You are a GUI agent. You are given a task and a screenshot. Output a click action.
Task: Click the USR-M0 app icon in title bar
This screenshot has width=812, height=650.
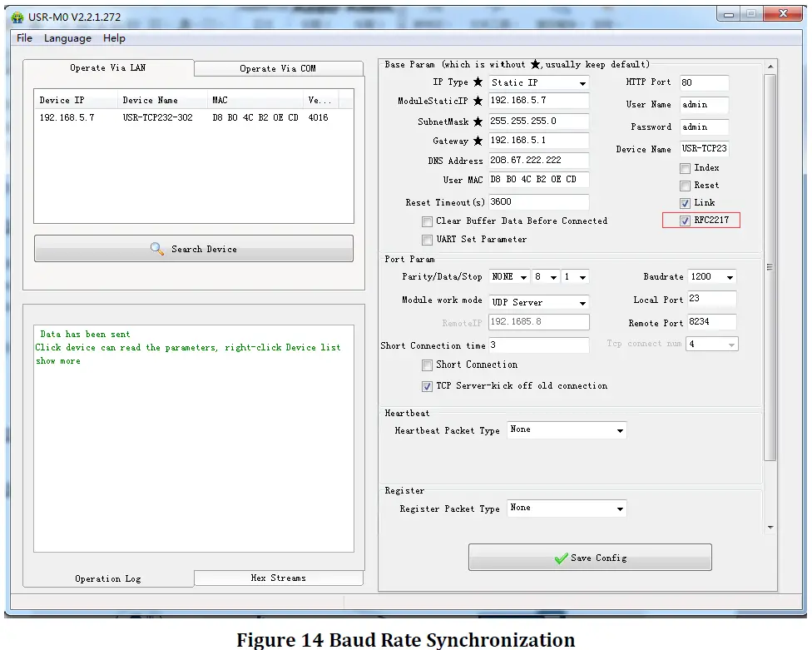click(17, 16)
